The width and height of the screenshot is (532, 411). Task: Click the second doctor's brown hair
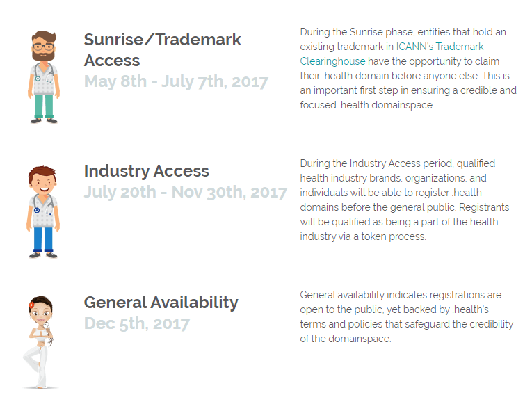click(x=44, y=172)
